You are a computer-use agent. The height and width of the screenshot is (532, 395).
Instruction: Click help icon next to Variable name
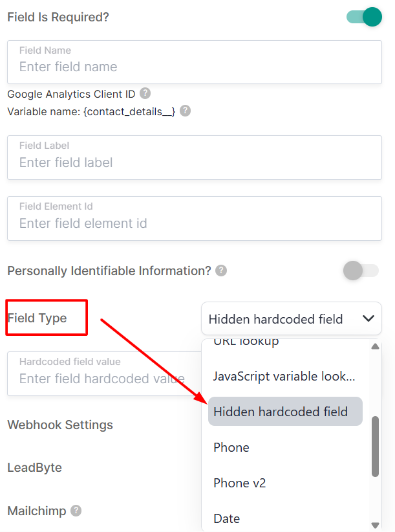tap(185, 111)
